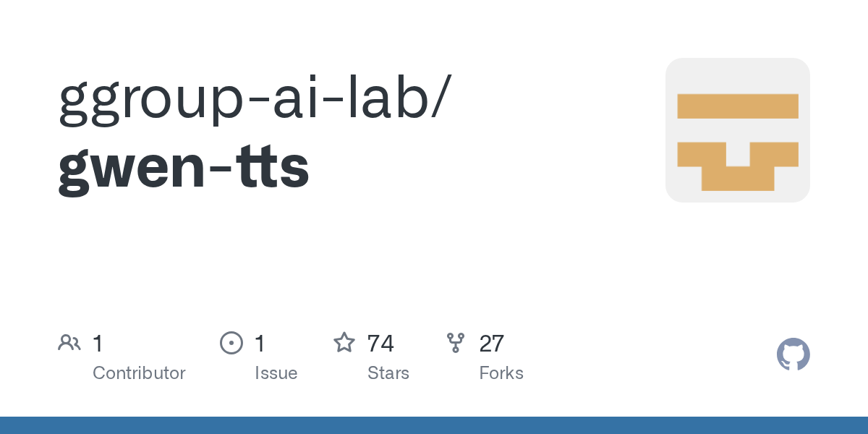Select the Stars label
Screen dimensions: 868x434
(388, 373)
